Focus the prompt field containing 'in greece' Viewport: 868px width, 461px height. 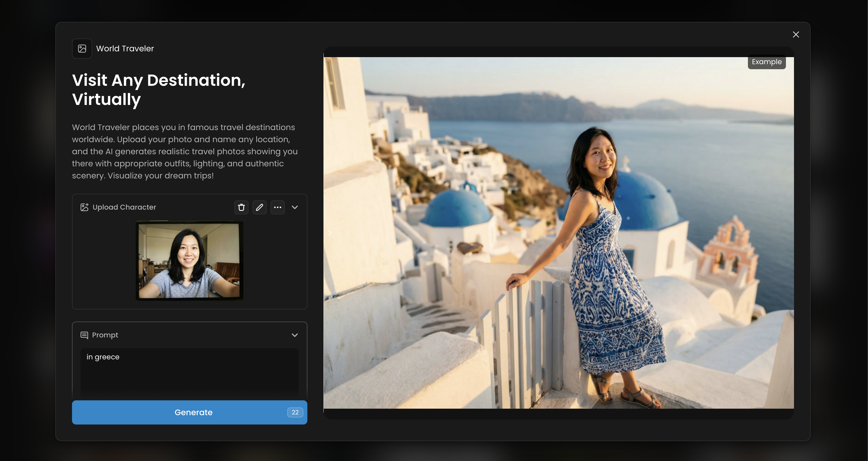[x=189, y=370]
